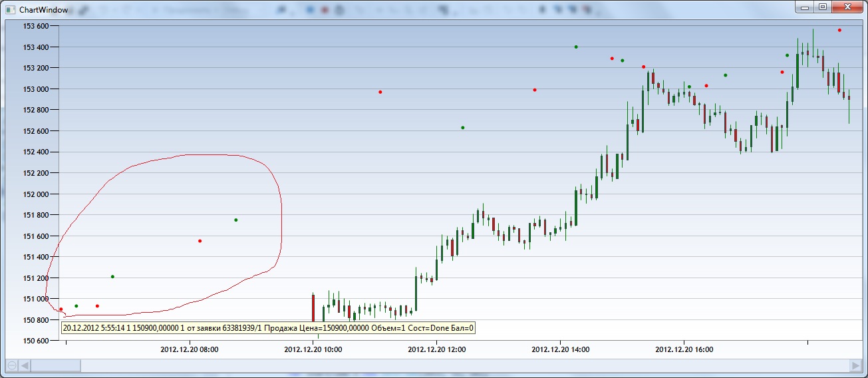Click the ChartWindow title bar icon

(11, 9)
